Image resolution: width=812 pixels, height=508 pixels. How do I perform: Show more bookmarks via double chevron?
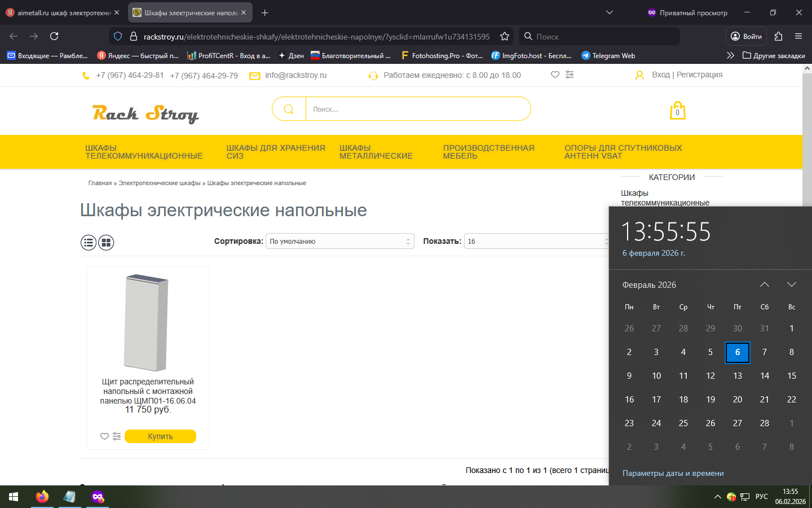pos(730,55)
